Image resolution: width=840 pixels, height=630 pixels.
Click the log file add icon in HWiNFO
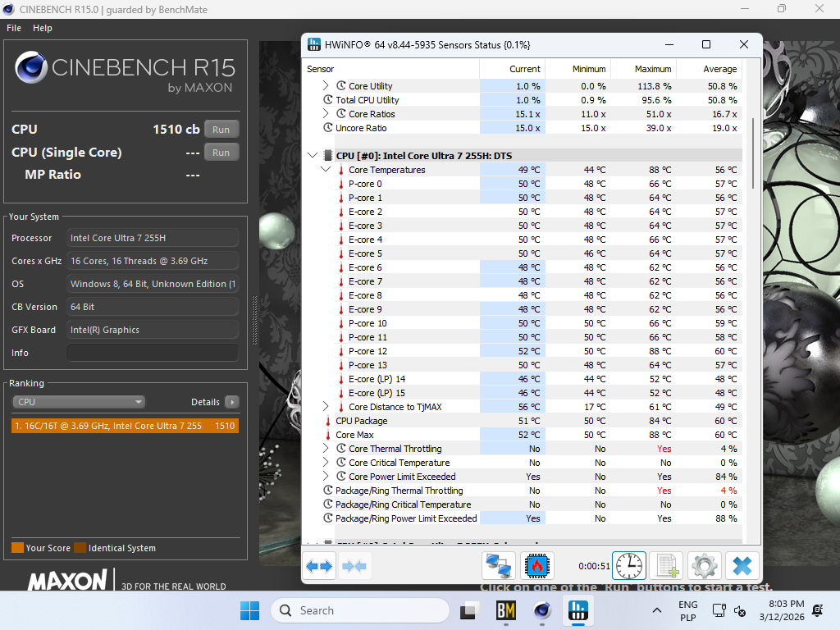(667, 566)
